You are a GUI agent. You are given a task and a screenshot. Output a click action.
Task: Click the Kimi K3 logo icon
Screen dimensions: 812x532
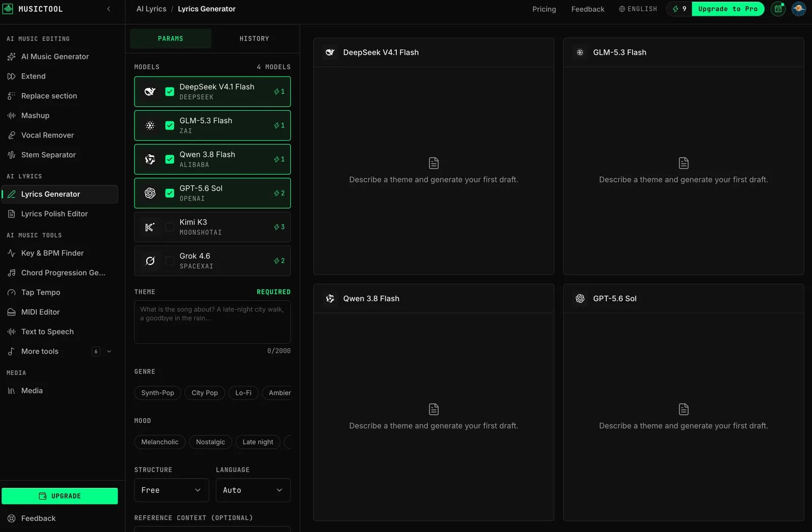pos(150,227)
